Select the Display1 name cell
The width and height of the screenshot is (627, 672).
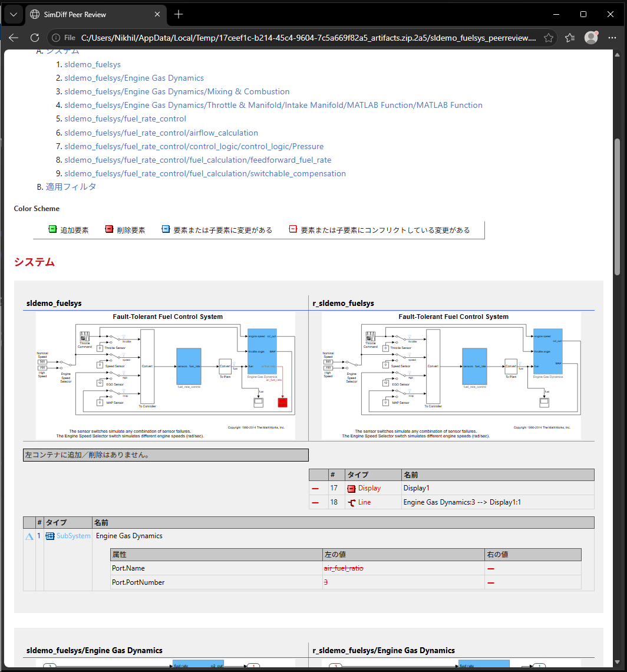coord(498,488)
